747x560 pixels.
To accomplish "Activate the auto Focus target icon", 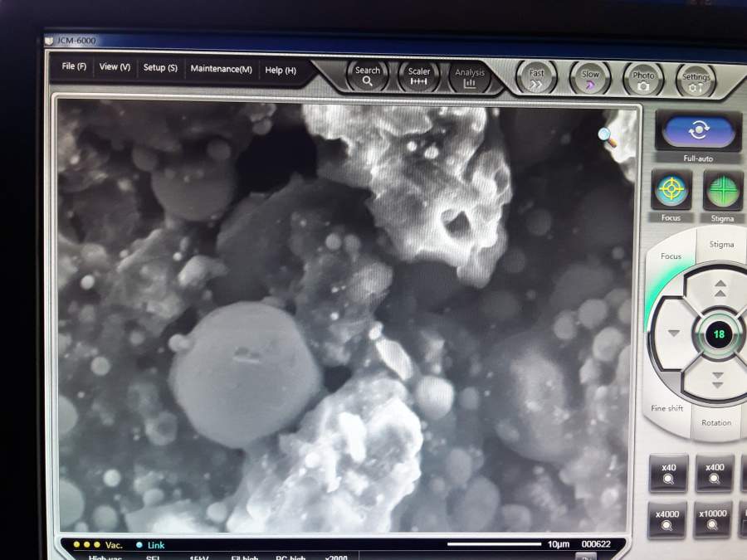I will 671,191.
